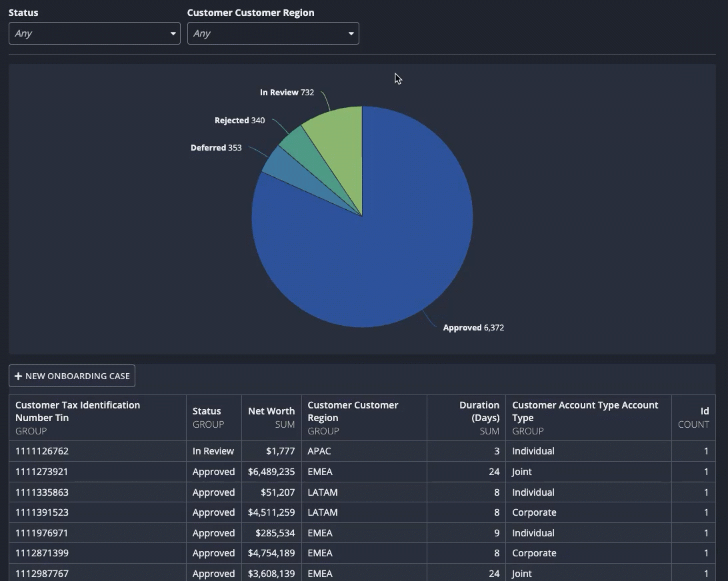Click Customer Customer Region table column header
This screenshot has height=581, width=728.
pyautogui.click(x=364, y=418)
